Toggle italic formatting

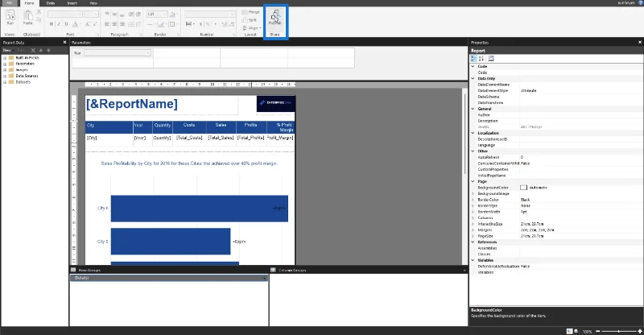click(59, 24)
